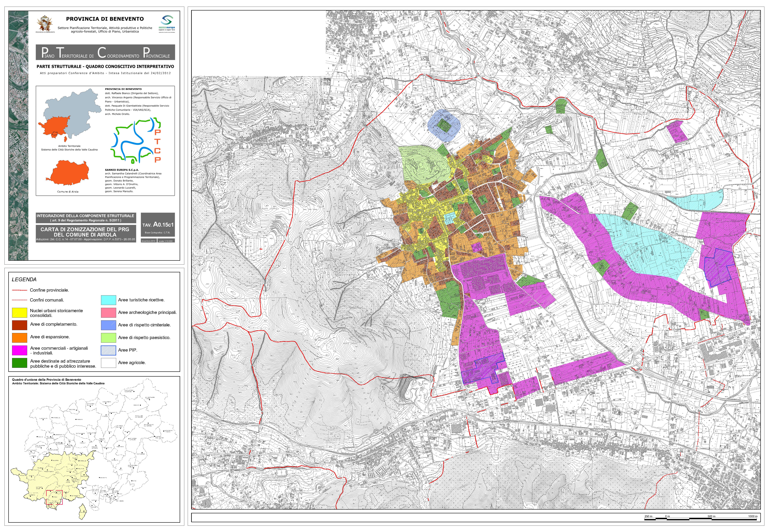Click the Provincia di Benevento crest logo
The height and width of the screenshot is (532, 769).
(x=45, y=24)
